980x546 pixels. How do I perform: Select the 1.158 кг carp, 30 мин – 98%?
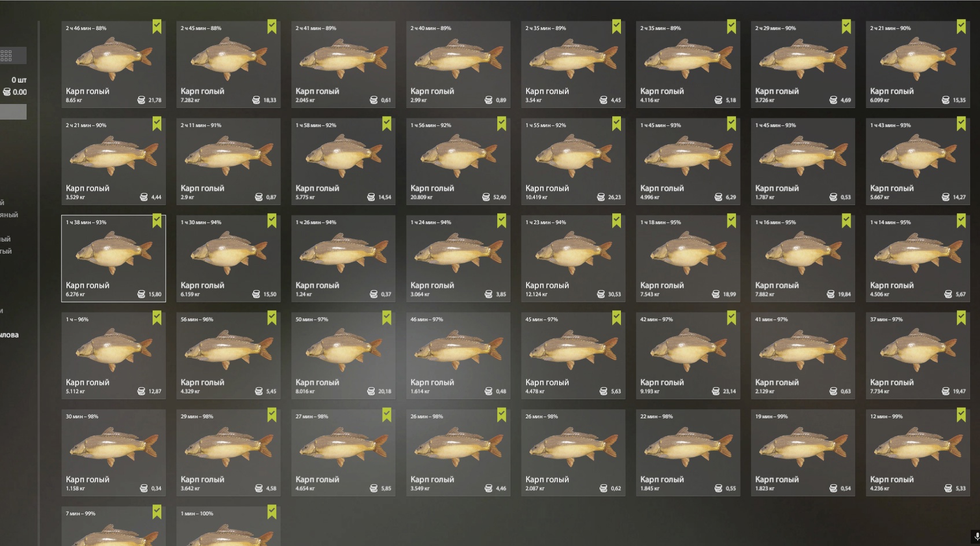tap(113, 452)
